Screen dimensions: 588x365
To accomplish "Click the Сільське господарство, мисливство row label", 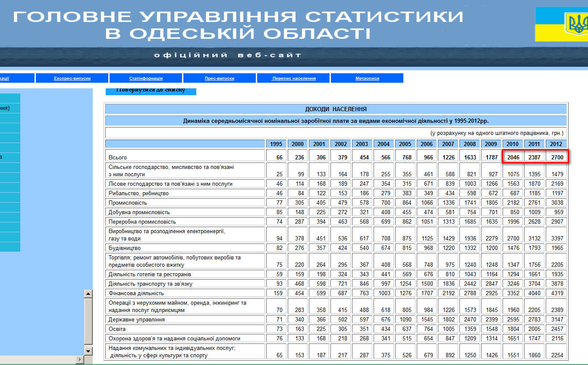I will [x=171, y=171].
